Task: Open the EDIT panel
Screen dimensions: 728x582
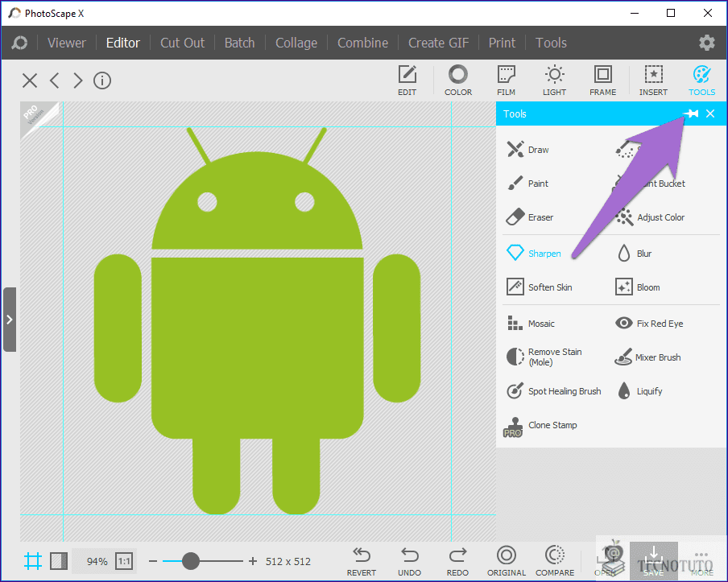Action: coord(407,80)
